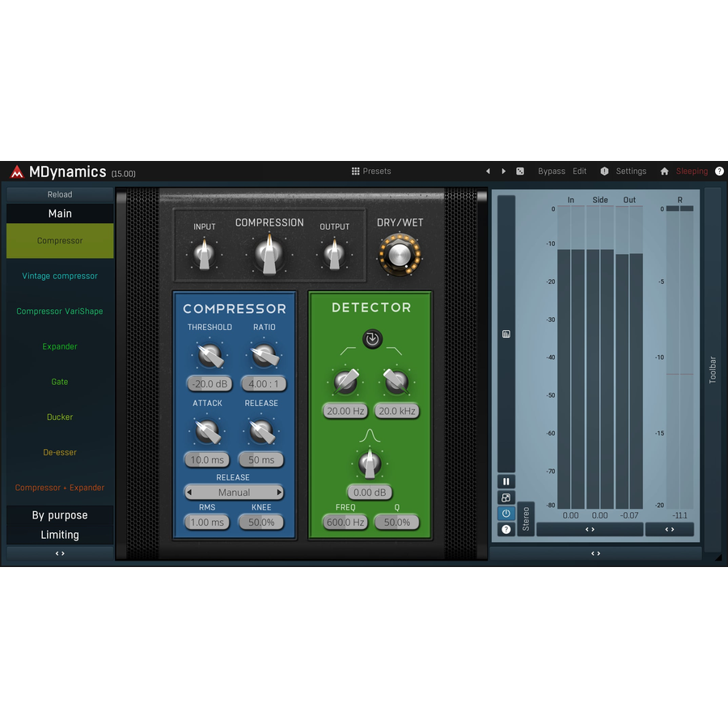Click the threshold -20.0 dB field
The height and width of the screenshot is (728, 728).
(210, 384)
